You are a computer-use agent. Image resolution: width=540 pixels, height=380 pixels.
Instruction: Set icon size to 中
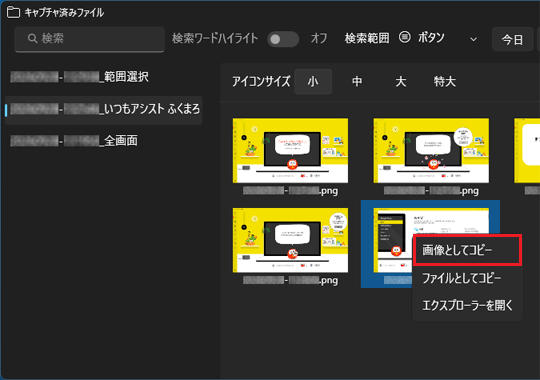[x=357, y=82]
